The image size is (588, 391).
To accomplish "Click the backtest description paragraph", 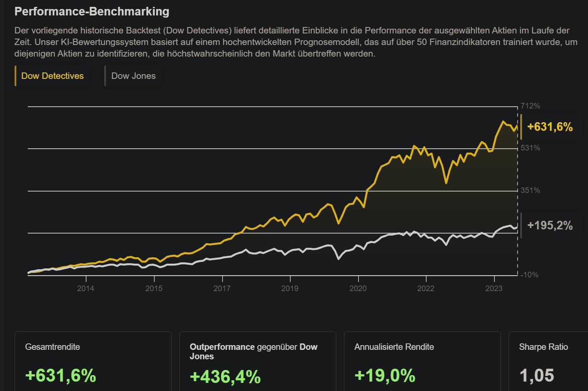I will coord(296,42).
